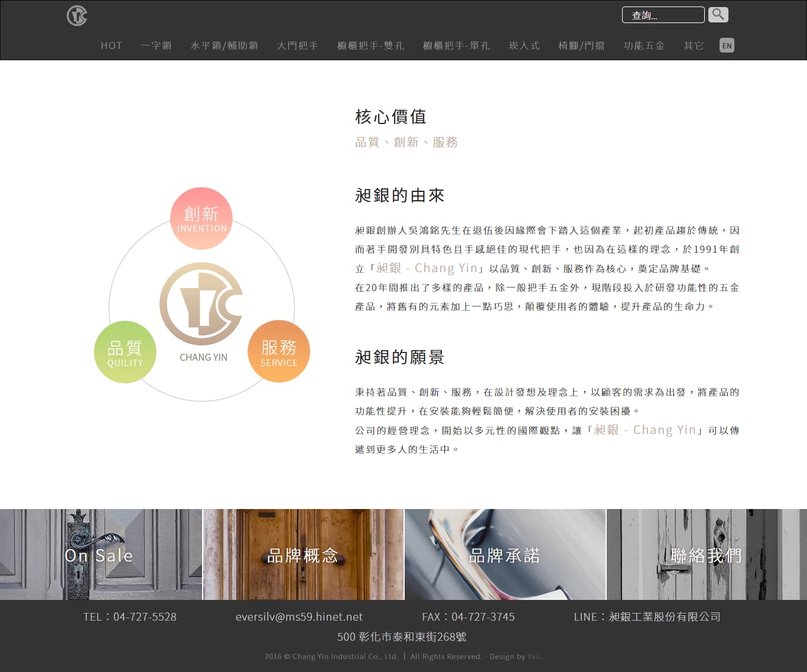Open the HOT menu item
Viewport: 807px width, 672px height.
click(111, 45)
